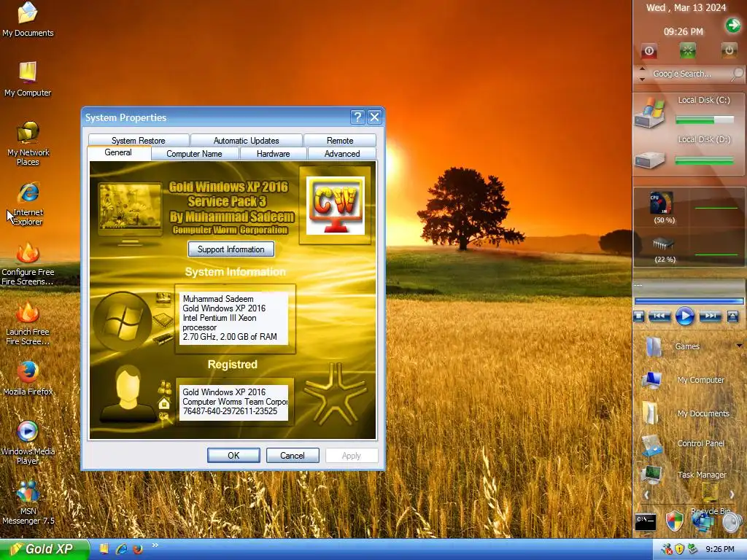Open My Computer in sidebar launcher

point(651,380)
